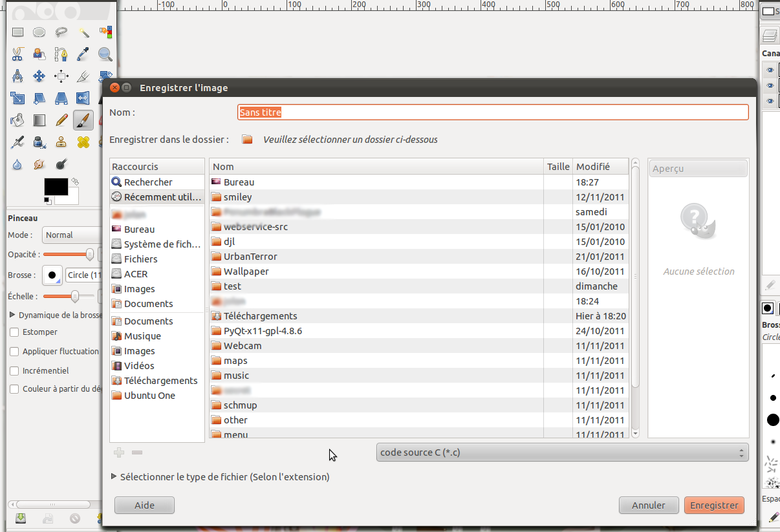This screenshot has width=780, height=532.
Task: Toggle Appliquer fluctuation checkbox
Action: coord(14,352)
